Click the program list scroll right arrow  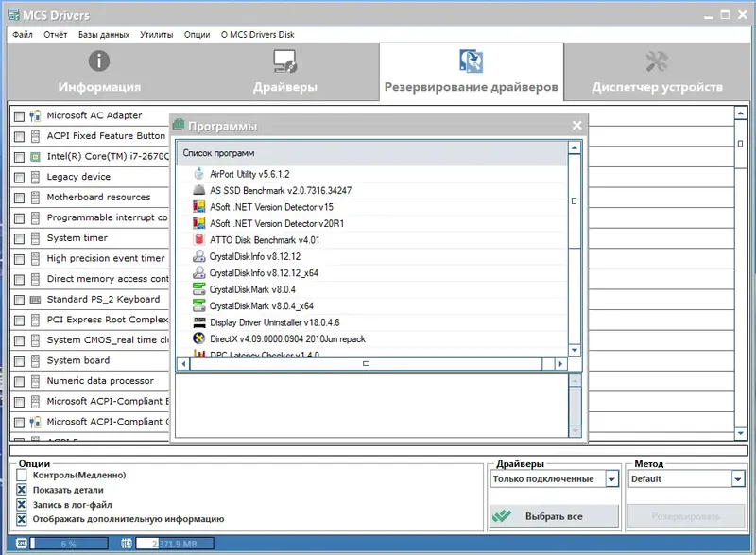tap(560, 364)
